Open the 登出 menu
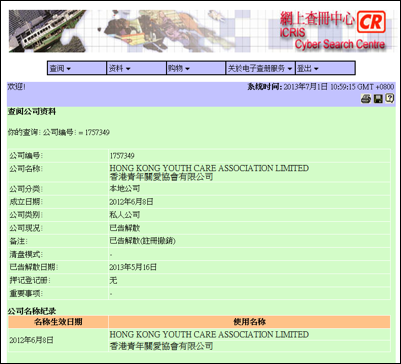 pos(325,68)
